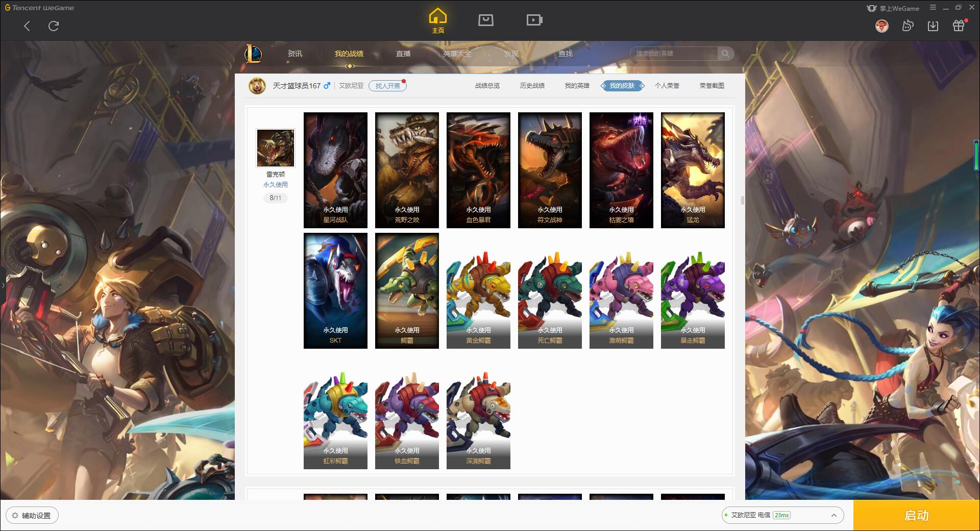Open the 暴走鳄霸 chroma card
Screen dimensions: 980x531
(x=693, y=299)
